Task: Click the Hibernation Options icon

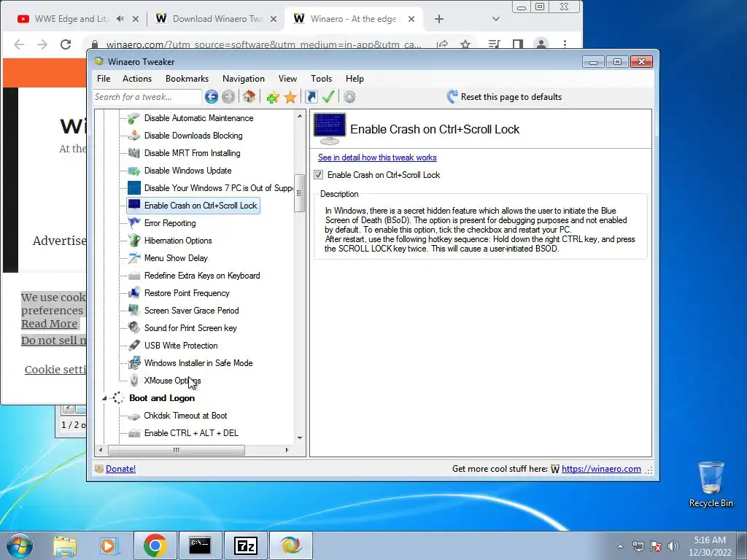Action: click(134, 241)
